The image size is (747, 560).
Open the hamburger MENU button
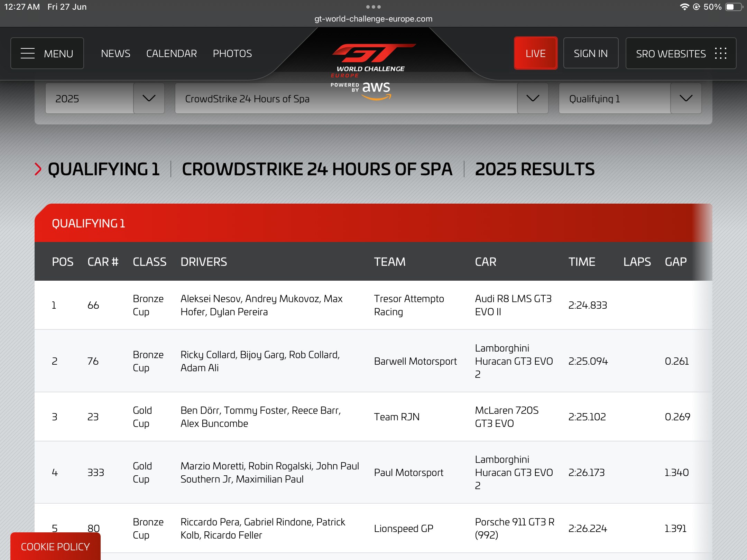(47, 54)
